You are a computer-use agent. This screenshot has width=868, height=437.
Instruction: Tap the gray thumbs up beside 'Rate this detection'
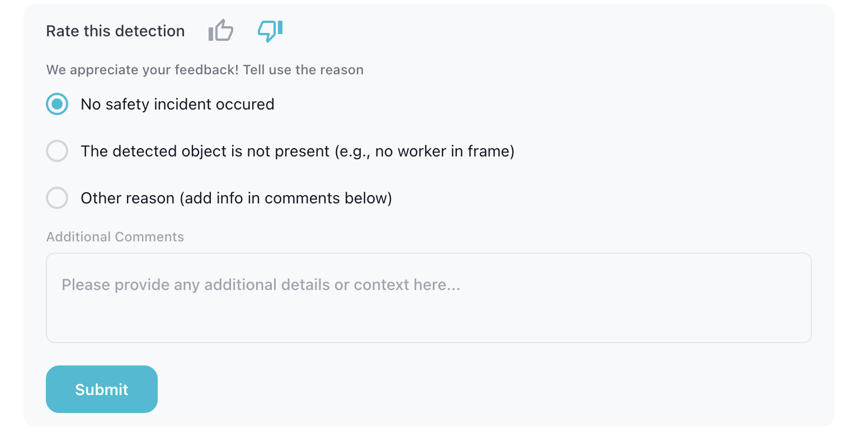point(220,31)
